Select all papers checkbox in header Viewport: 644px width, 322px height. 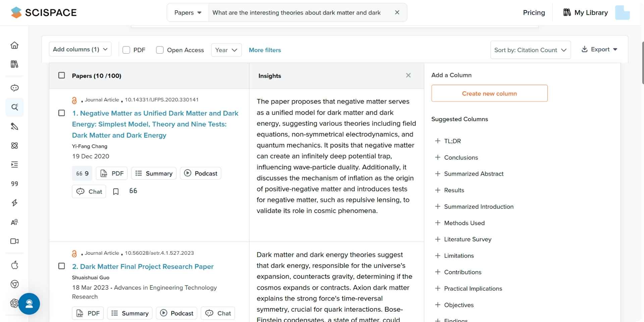[62, 75]
